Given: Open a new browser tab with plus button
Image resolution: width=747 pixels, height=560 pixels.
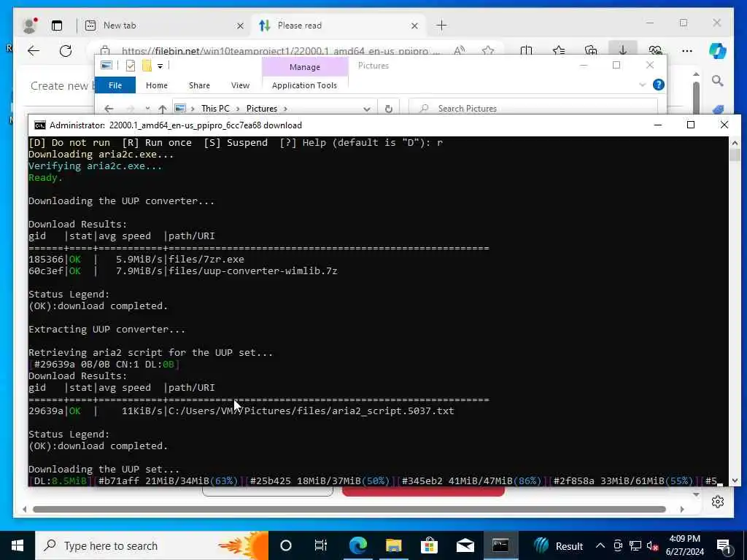Looking at the screenshot, I should point(441,26).
